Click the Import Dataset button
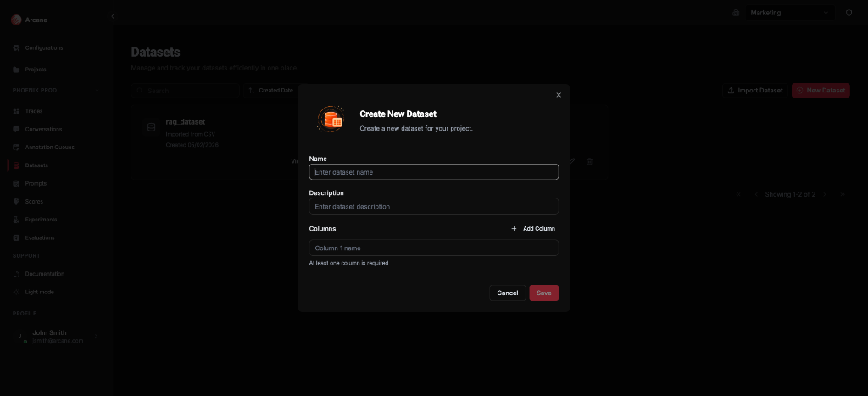 755,90
